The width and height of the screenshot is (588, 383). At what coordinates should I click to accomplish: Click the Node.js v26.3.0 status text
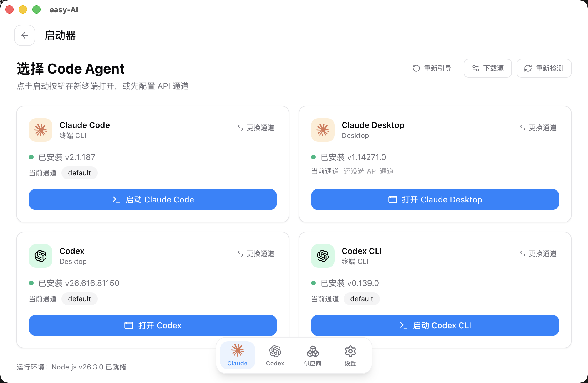71,367
